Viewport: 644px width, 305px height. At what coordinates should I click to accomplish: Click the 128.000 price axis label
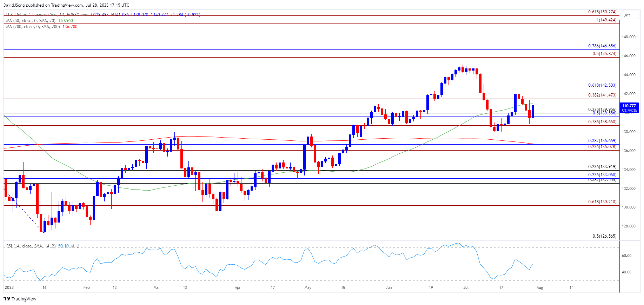click(x=629, y=226)
